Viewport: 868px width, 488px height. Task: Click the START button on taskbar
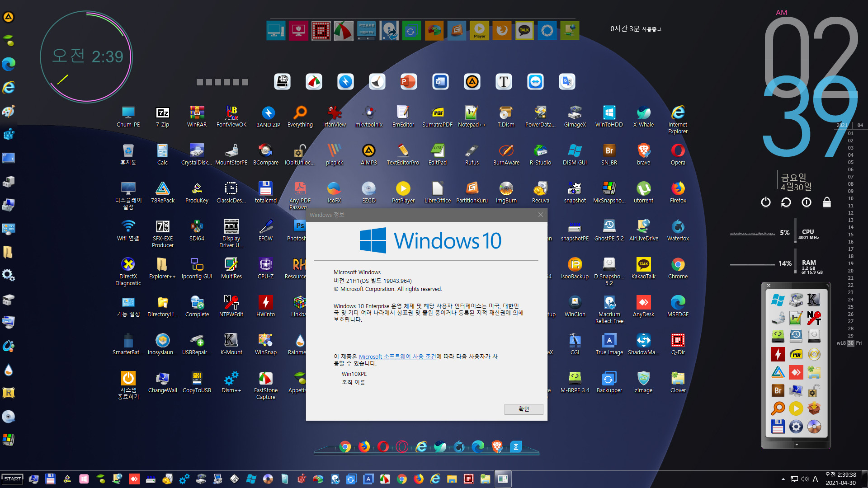[13, 479]
